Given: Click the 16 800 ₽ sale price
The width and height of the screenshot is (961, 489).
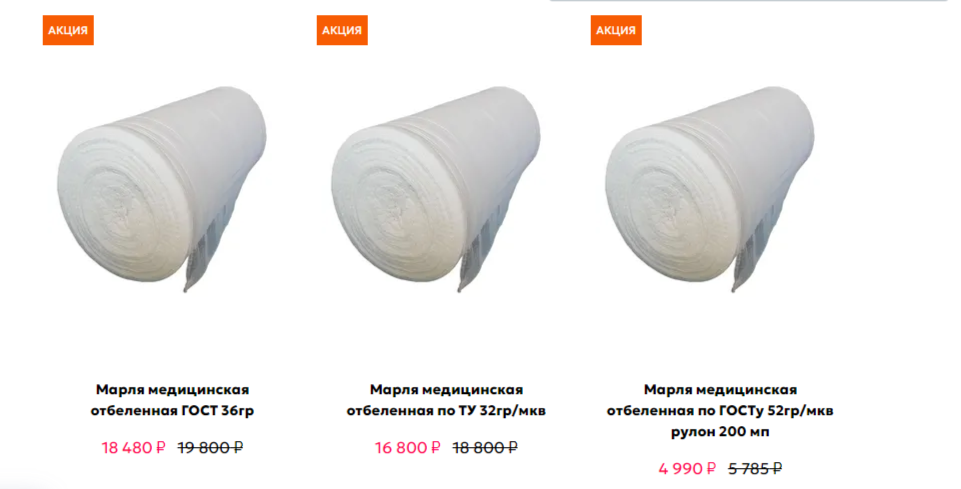Looking at the screenshot, I should tap(408, 448).
